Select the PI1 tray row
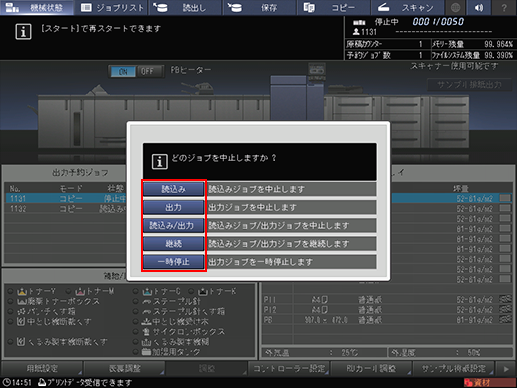This screenshot has width=517, height=388. pos(387,300)
